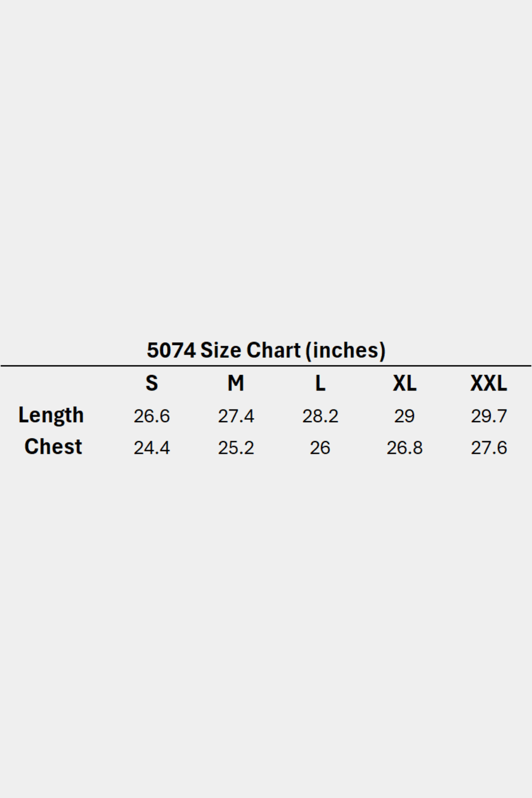Viewport: 532px width, 798px height.
Task: Click the 26.6 length value for S
Action: coord(152,416)
